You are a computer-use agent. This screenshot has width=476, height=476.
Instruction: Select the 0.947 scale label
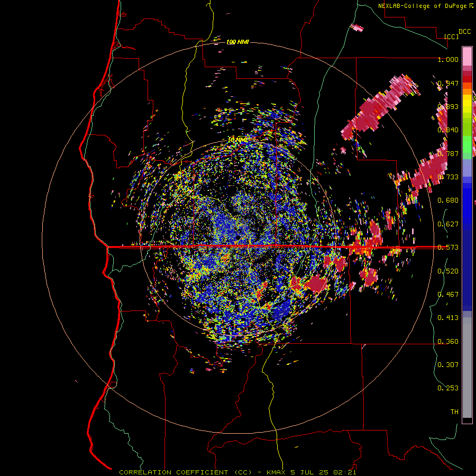click(448, 83)
